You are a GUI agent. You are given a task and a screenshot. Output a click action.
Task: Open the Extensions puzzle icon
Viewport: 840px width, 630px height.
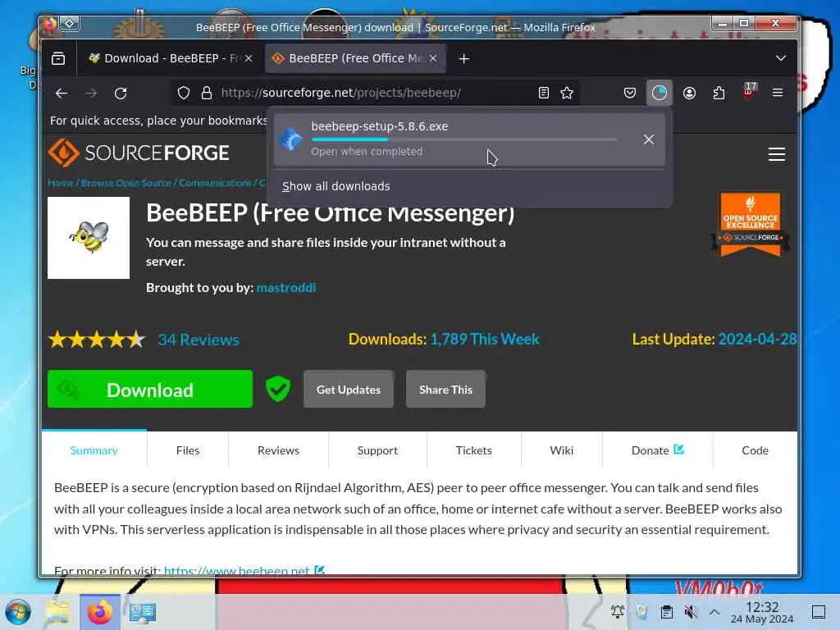(x=719, y=94)
